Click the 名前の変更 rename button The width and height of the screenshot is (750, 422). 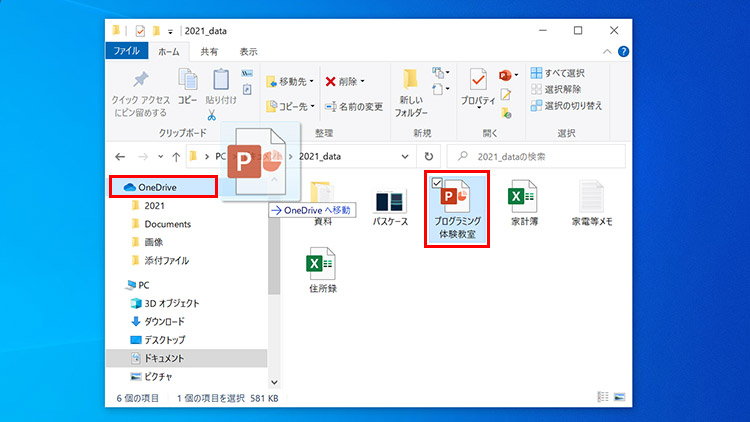[x=353, y=106]
